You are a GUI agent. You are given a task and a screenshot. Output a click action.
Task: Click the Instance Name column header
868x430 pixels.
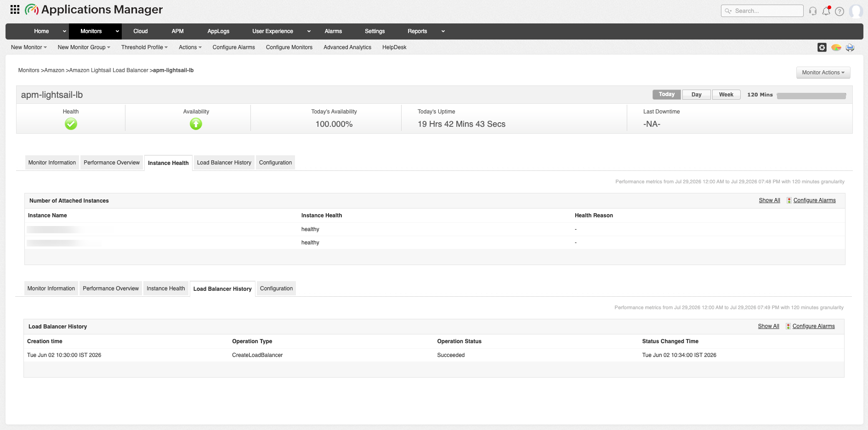pyautogui.click(x=47, y=215)
